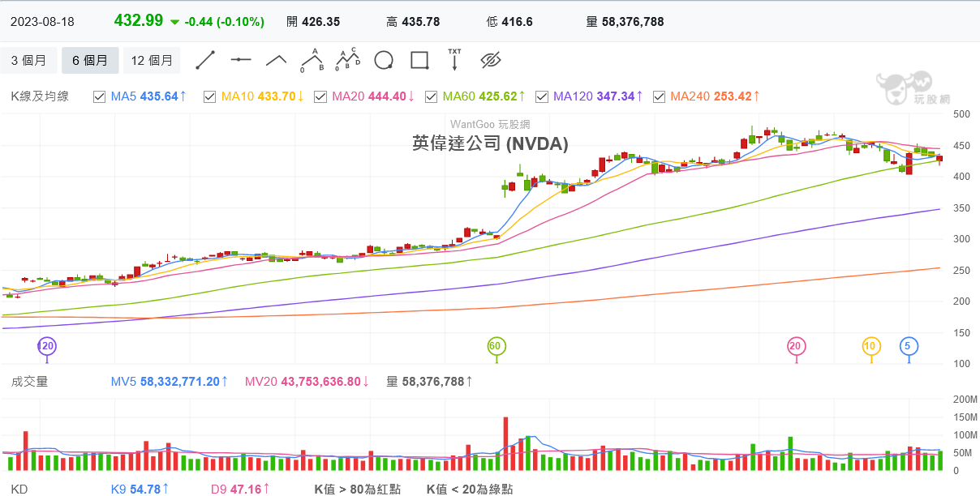Click the MA20 value 444.40
The width and height of the screenshot is (980, 496).
[387, 96]
